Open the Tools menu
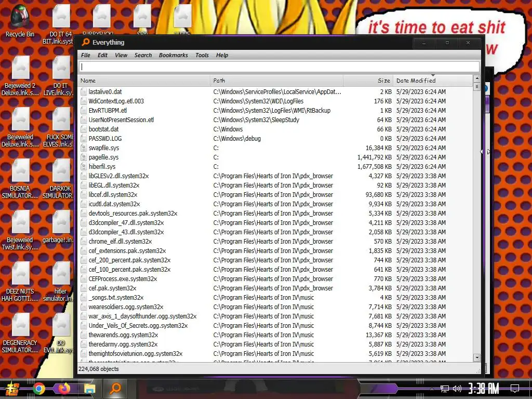 [x=202, y=55]
